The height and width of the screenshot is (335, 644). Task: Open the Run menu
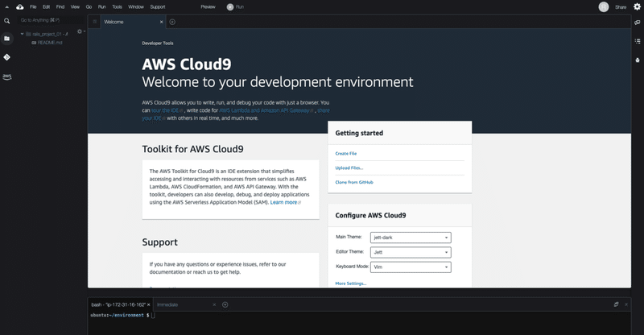click(x=102, y=7)
